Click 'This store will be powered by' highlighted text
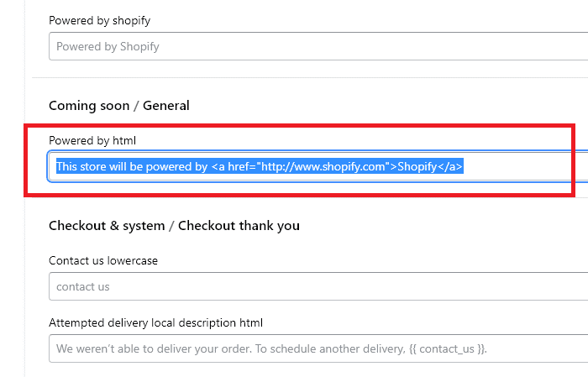The width and height of the screenshot is (588, 377). (x=132, y=166)
